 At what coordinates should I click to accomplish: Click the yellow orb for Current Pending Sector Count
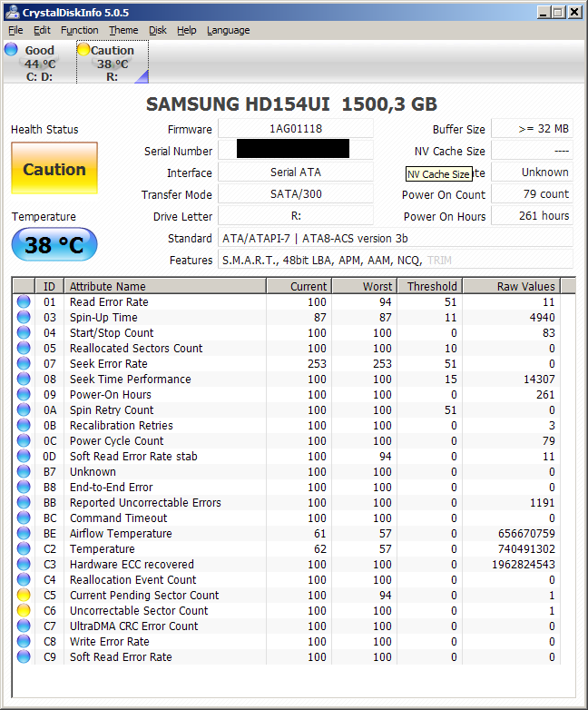pyautogui.click(x=24, y=595)
